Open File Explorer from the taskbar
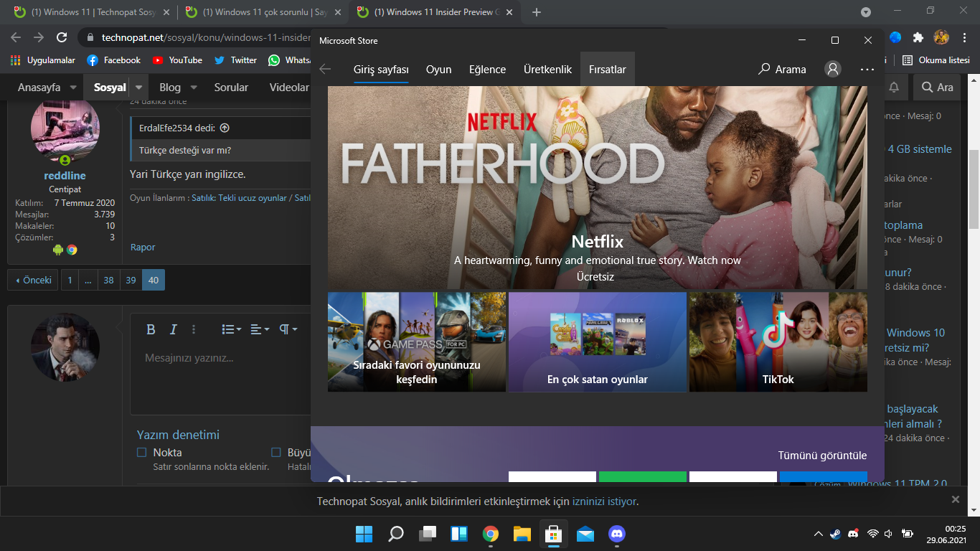This screenshot has width=980, height=551. pos(522,534)
